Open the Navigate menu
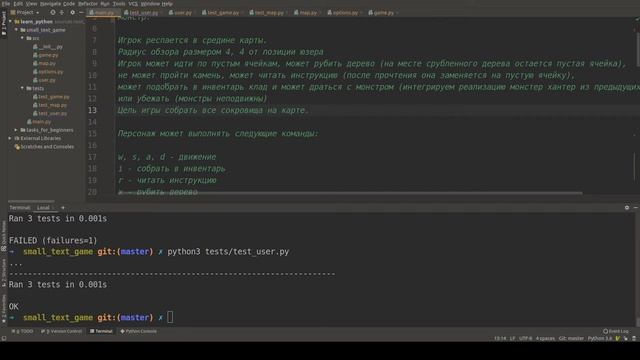This screenshot has height=360, width=640. coord(50,4)
